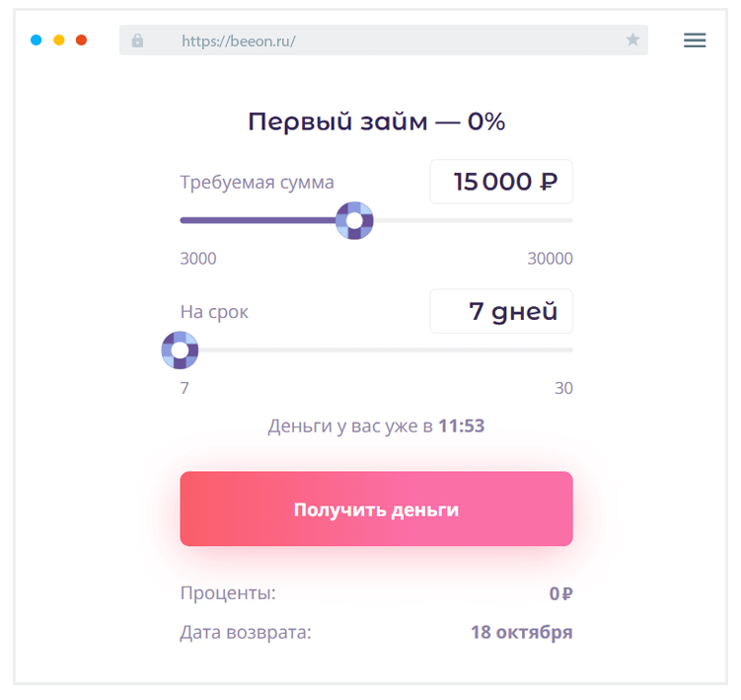
Task: Click the red window dot
Action: [82, 40]
